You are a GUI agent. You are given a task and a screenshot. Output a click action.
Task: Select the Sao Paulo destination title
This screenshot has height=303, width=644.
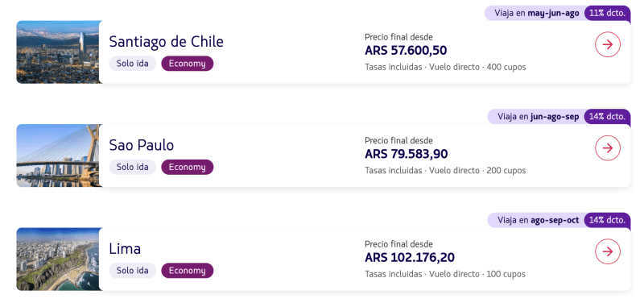pos(142,145)
